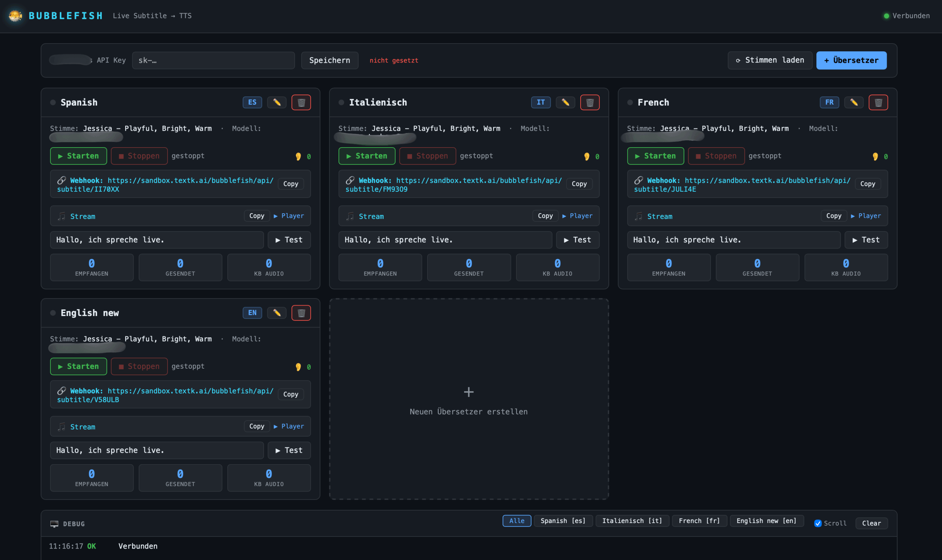
Task: Click the IT language badge on Italienisch
Action: click(x=541, y=102)
